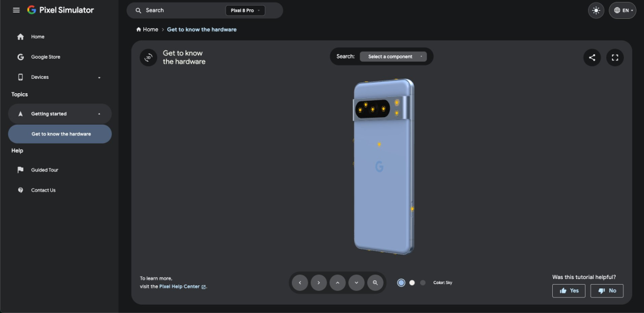Open the Select a component dropdown
Viewport: 644px width, 313px height.
coord(393,57)
